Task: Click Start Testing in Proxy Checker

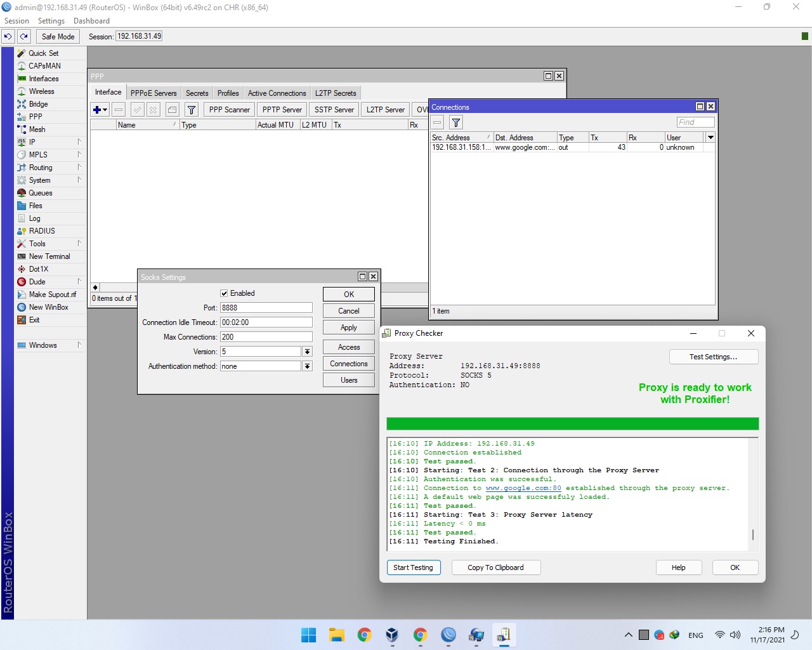Action: (x=413, y=567)
